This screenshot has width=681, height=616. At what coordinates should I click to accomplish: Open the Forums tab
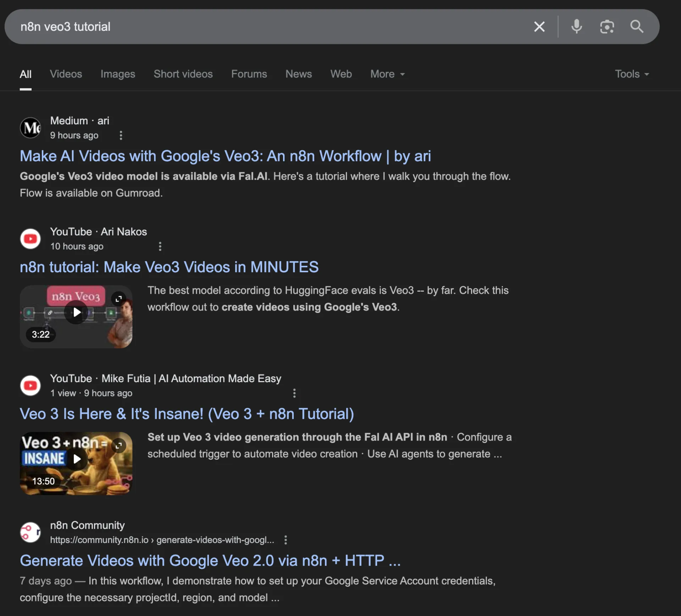pyautogui.click(x=249, y=74)
